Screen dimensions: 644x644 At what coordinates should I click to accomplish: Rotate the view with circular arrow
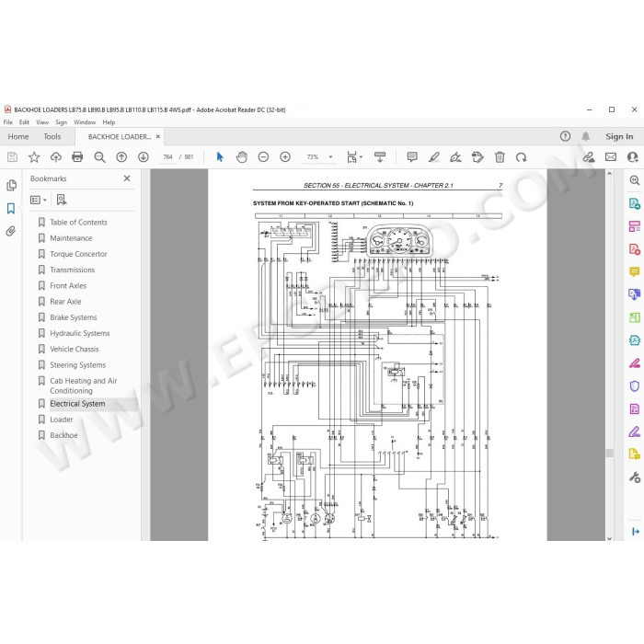coord(522,157)
